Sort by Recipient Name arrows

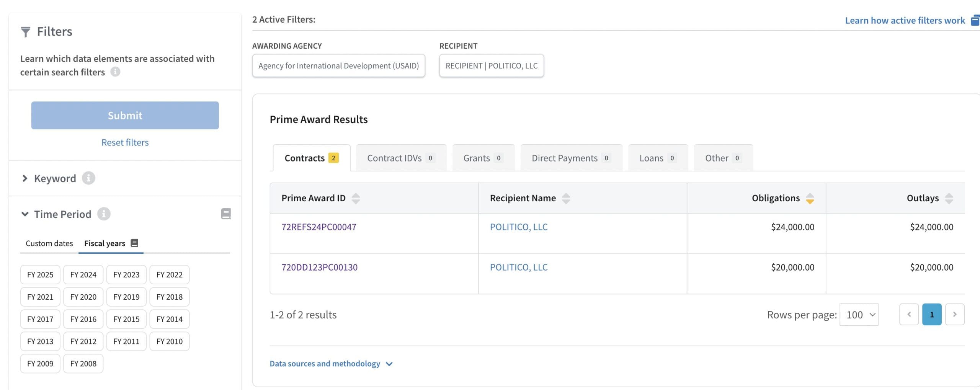tap(566, 198)
